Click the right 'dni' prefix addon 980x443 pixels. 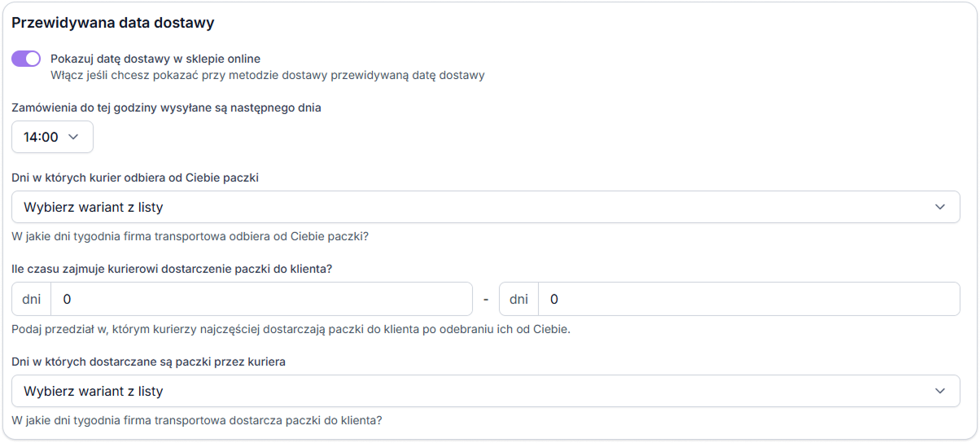[x=519, y=299]
